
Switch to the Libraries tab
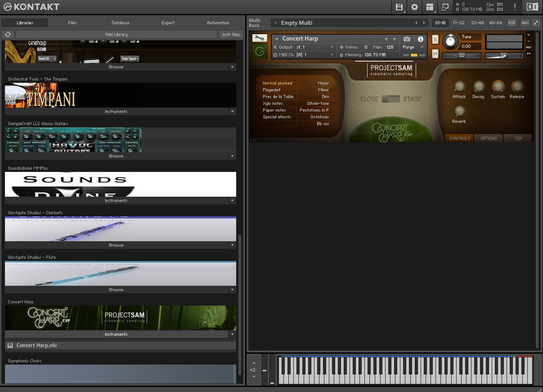pyautogui.click(x=24, y=23)
